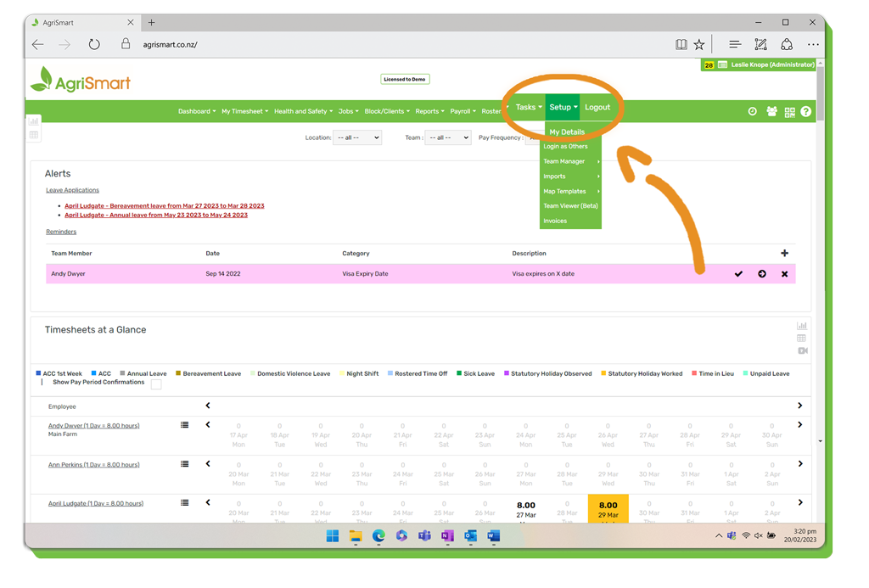Dismiss Andy Dwyer reminder with X icon
Viewport: 869px width, 588px height.
pyautogui.click(x=784, y=274)
